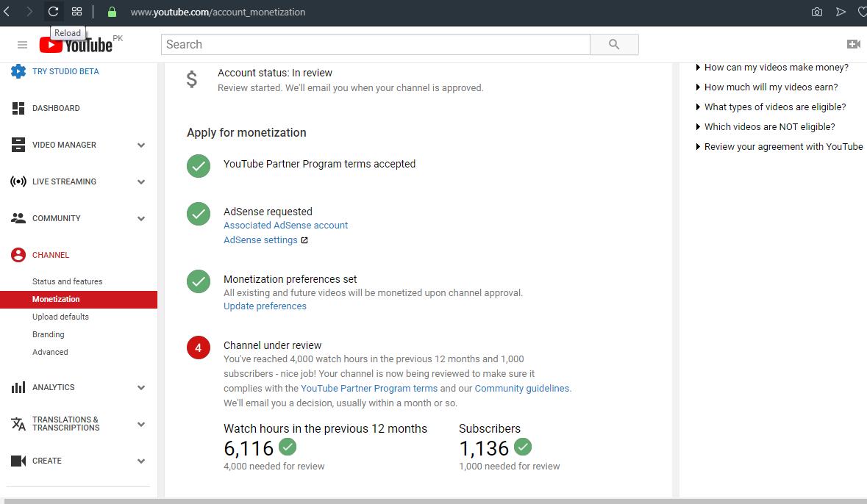
Task: Click the Dashboard icon in sidebar
Action: point(18,108)
